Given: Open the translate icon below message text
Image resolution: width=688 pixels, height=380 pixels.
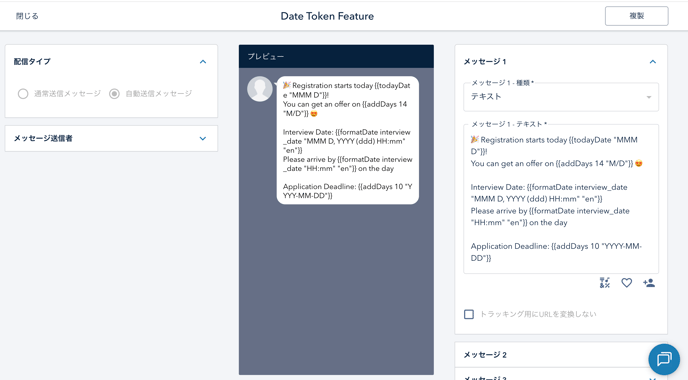Looking at the screenshot, I should (x=605, y=283).
